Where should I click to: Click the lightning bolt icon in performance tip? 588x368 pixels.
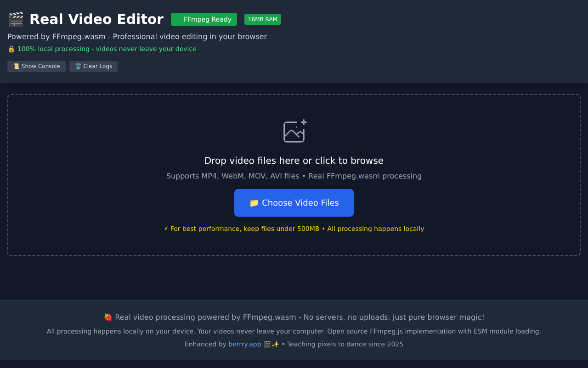tap(166, 229)
